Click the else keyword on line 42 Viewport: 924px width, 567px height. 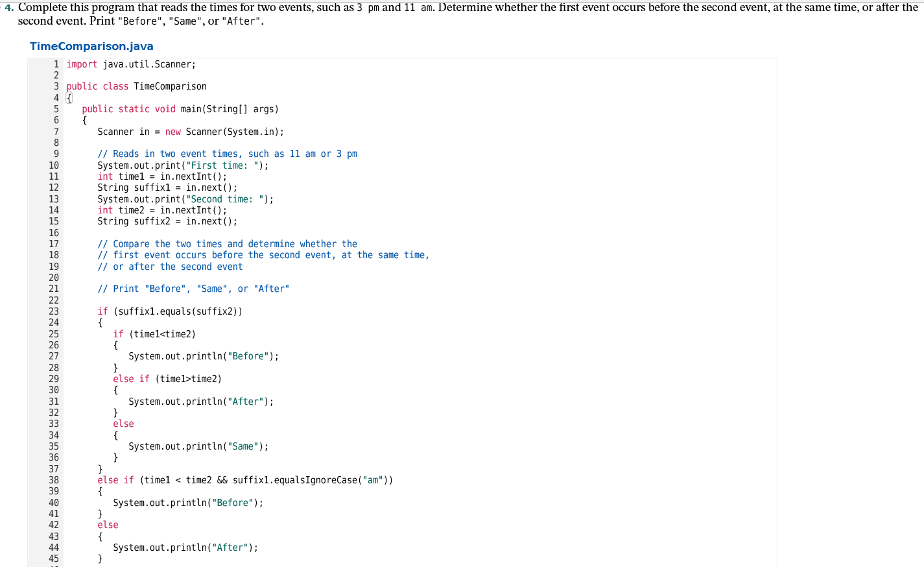pyautogui.click(x=108, y=525)
